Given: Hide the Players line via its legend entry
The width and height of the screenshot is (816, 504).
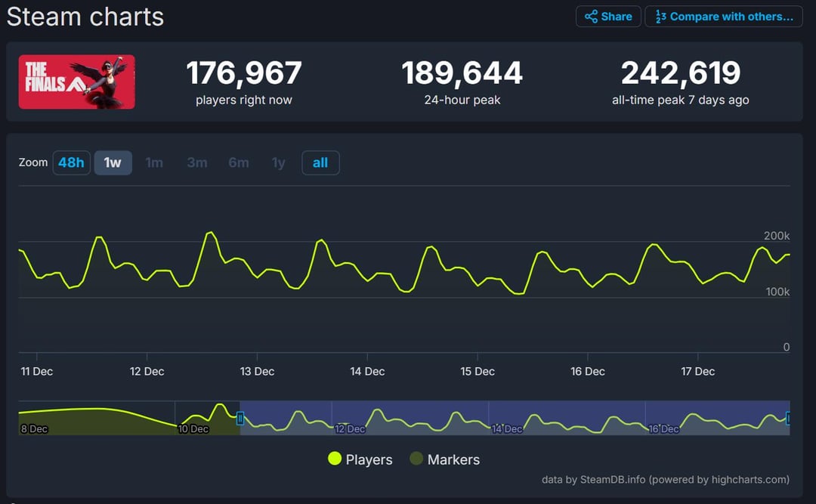Looking at the screenshot, I should 367,459.
